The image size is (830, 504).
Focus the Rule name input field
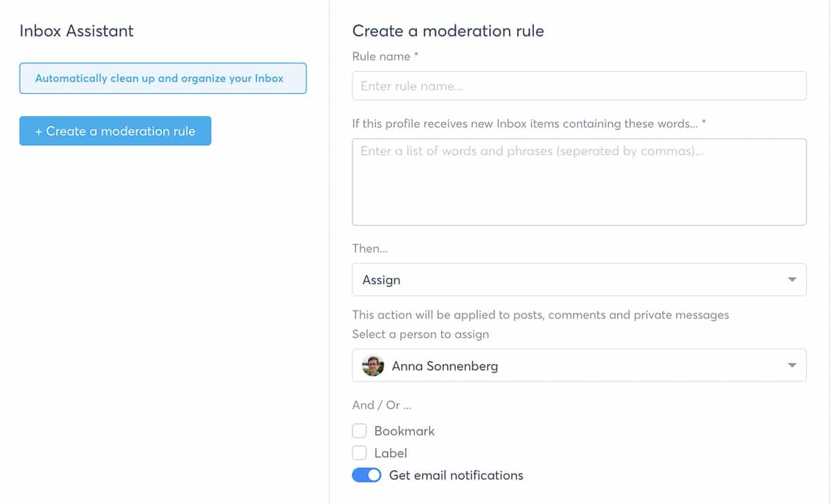[x=578, y=86]
